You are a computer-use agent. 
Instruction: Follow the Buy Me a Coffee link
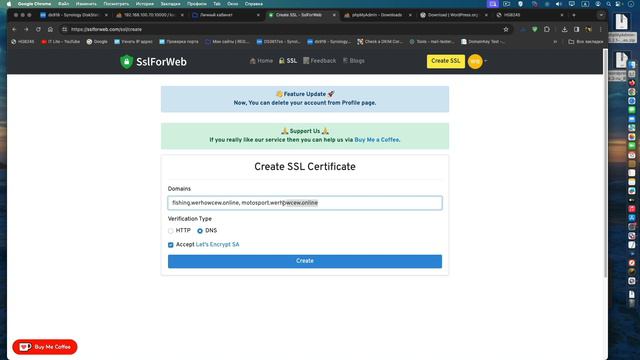point(376,140)
